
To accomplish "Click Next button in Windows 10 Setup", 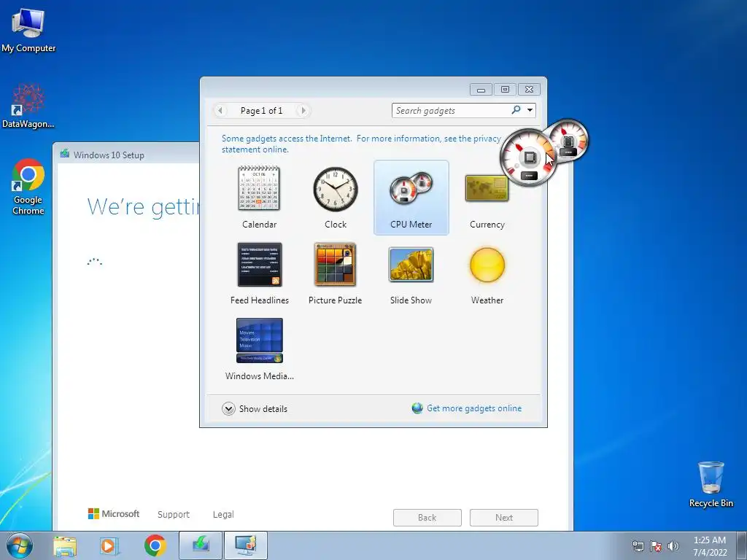I will pos(504,518).
